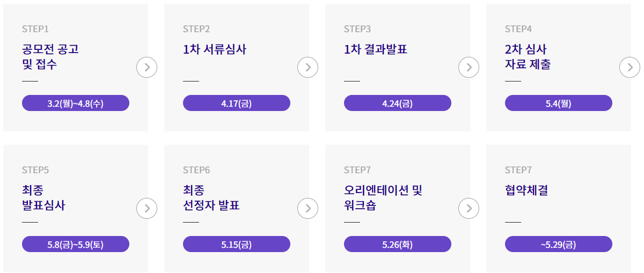
Task: Click the 5.26(화) date badge
Action: pyautogui.click(x=398, y=244)
